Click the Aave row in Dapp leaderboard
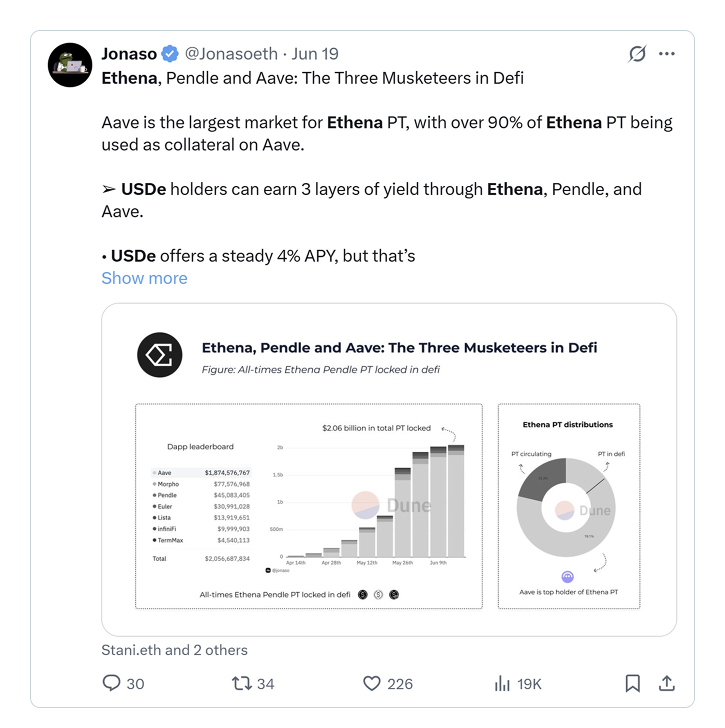 pyautogui.click(x=201, y=472)
